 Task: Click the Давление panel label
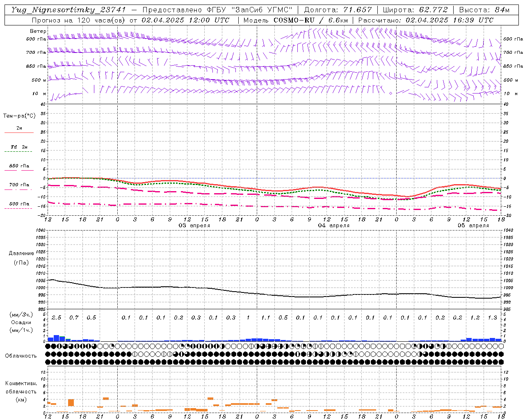pyautogui.click(x=21, y=253)
